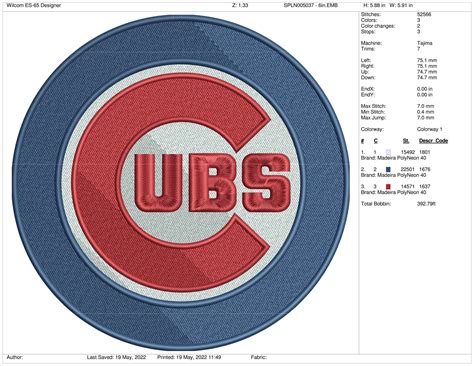Select the Stitches count value 52566
The image size is (474, 366).
pyautogui.click(x=424, y=14)
